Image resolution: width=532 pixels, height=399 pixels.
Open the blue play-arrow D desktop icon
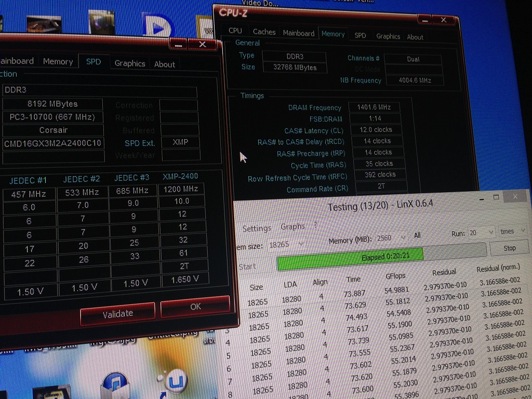click(x=159, y=25)
